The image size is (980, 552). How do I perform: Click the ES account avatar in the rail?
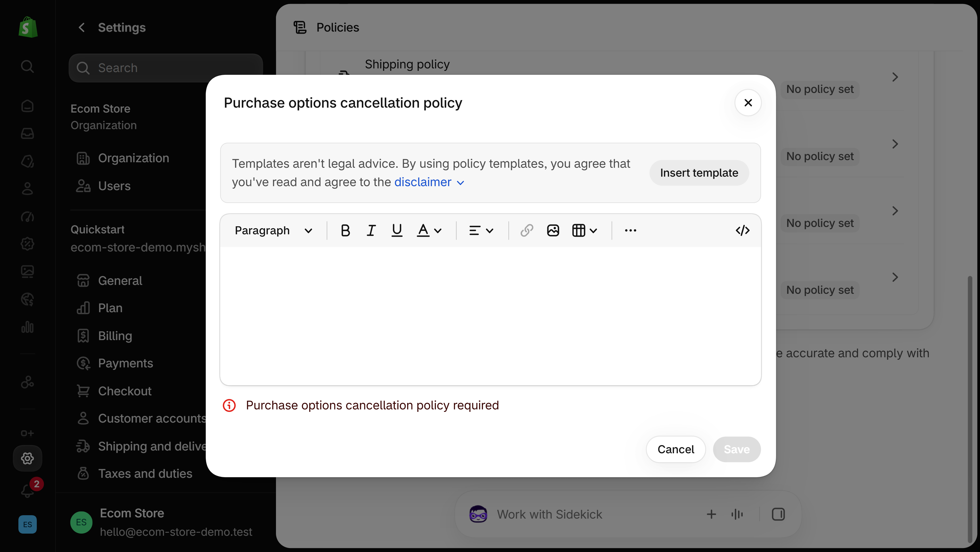point(27,524)
